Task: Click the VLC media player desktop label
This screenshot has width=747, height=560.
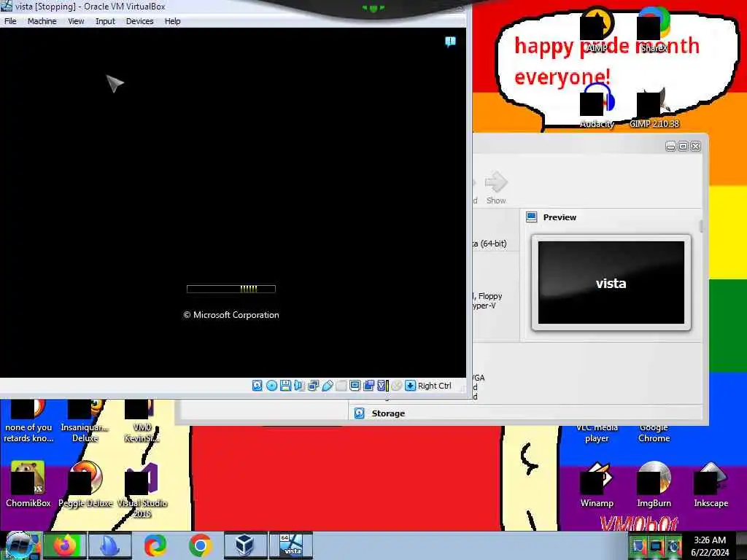Action: tap(597, 433)
